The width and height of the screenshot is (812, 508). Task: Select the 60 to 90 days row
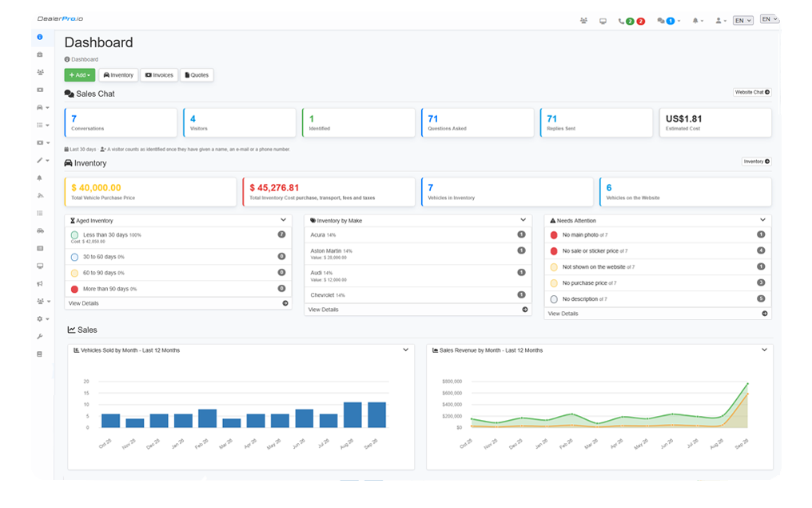pyautogui.click(x=178, y=273)
